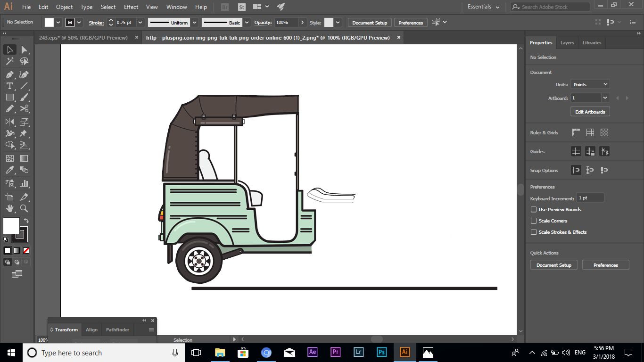Select the Rotate tool

point(9,121)
